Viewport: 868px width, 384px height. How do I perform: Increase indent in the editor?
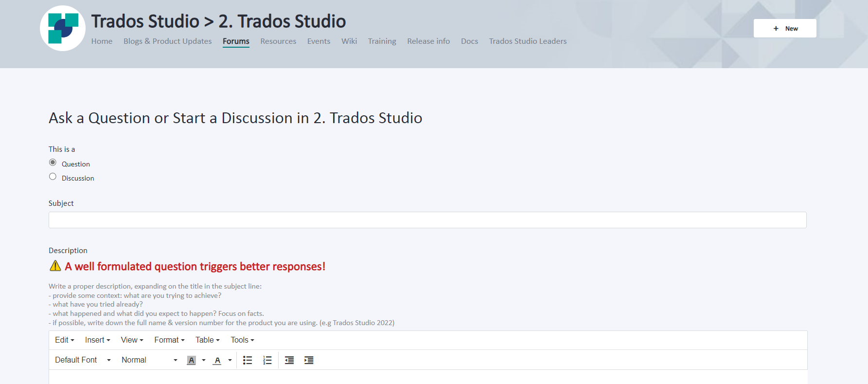[309, 360]
